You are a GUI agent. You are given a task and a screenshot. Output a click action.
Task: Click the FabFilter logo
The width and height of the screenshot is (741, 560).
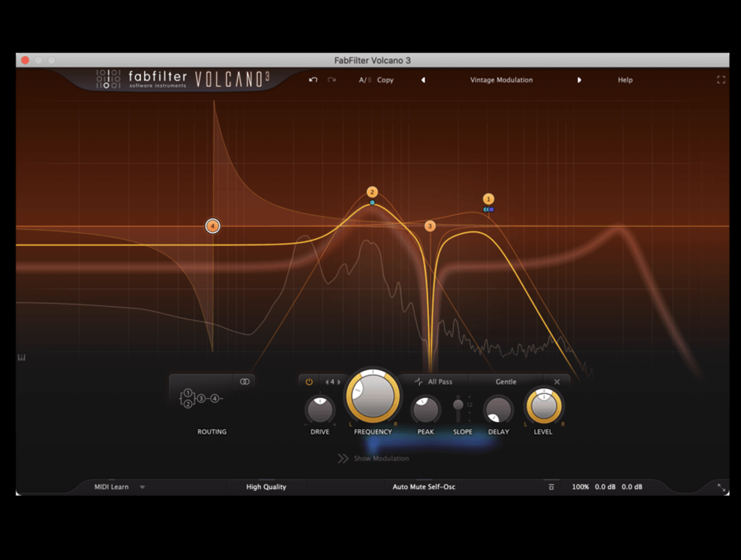[x=141, y=79]
